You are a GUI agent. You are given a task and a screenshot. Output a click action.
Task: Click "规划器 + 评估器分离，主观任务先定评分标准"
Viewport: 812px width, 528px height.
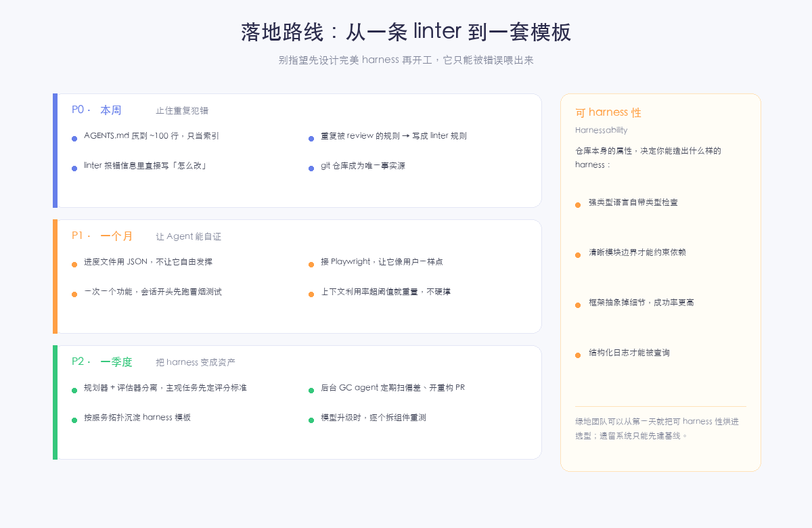pos(165,388)
